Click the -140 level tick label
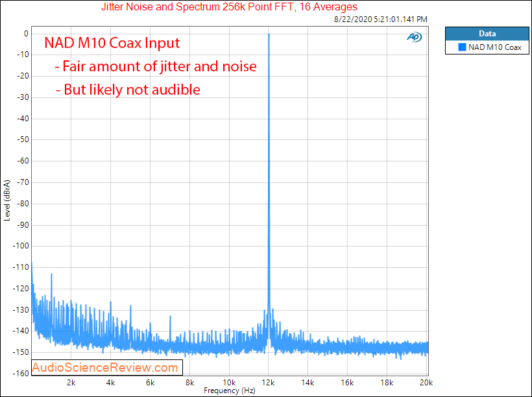Screen dimensions: 532x397 coord(21,331)
